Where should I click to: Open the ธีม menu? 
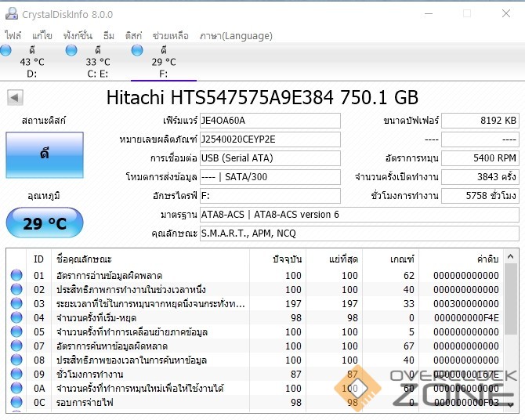coord(108,35)
